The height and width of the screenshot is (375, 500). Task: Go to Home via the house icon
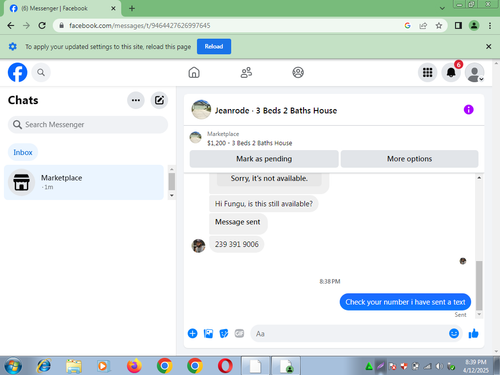click(x=194, y=72)
